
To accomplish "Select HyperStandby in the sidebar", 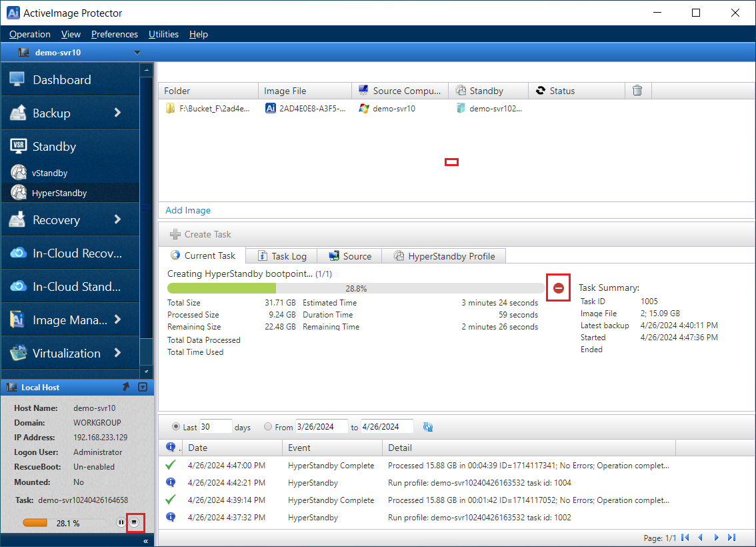I will click(71, 193).
